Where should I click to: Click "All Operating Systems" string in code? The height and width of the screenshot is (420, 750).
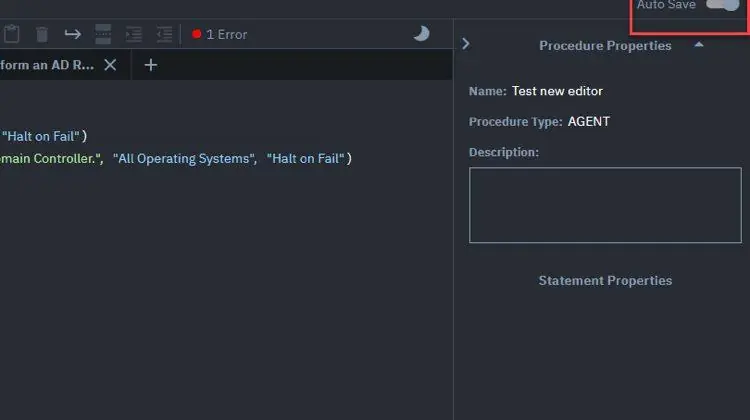tap(184, 158)
